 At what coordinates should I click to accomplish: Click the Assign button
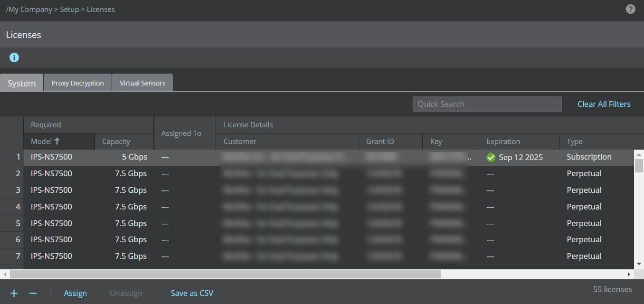(76, 293)
